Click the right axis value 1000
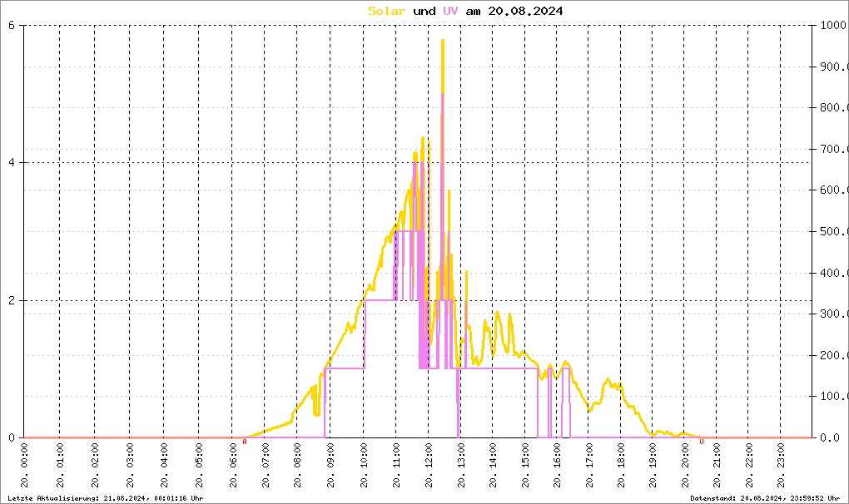849x504 pixels. 832,26
